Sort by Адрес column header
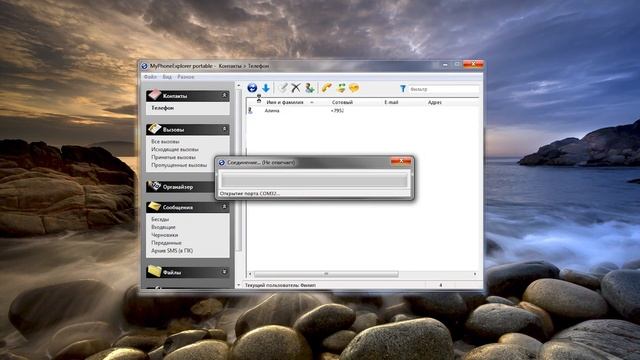The image size is (640, 360). 435,102
